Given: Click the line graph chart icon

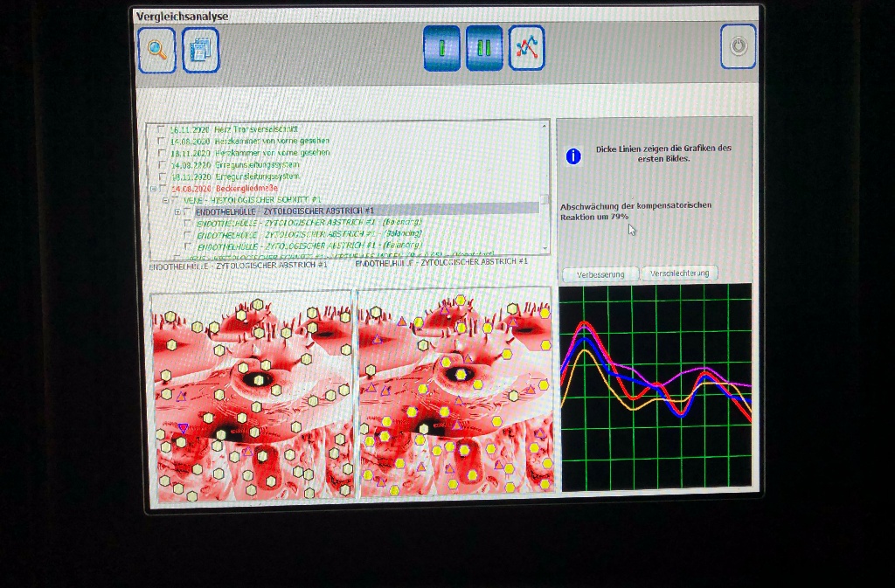Looking at the screenshot, I should (x=526, y=48).
